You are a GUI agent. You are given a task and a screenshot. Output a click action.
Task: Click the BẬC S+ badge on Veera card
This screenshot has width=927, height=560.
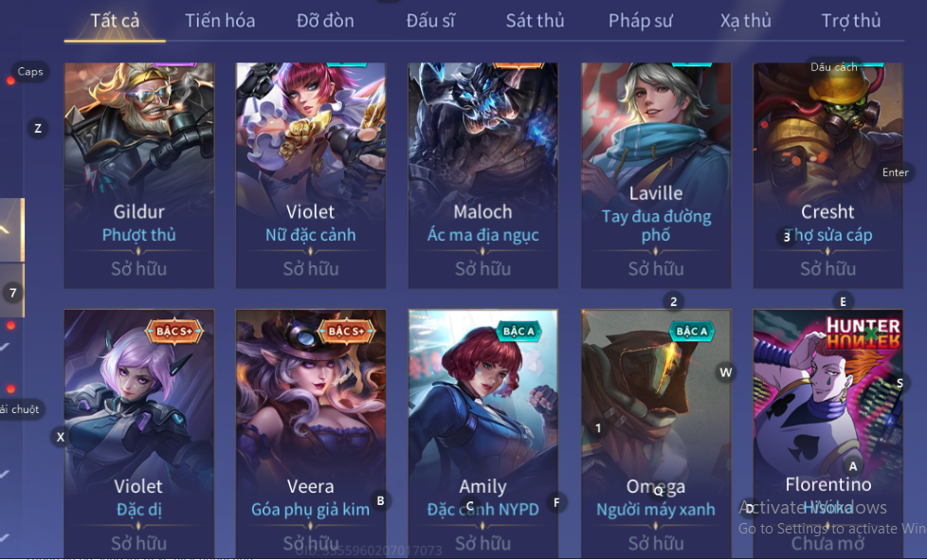tap(347, 332)
